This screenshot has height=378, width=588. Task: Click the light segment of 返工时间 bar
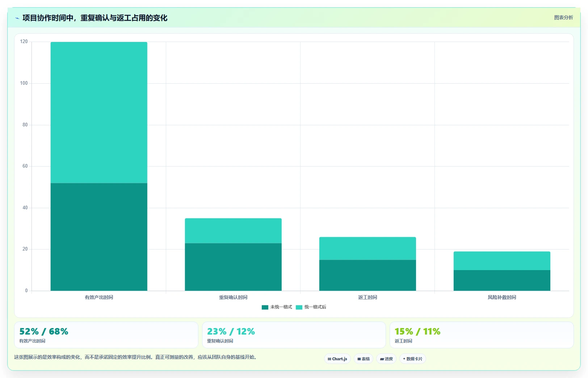tap(367, 248)
